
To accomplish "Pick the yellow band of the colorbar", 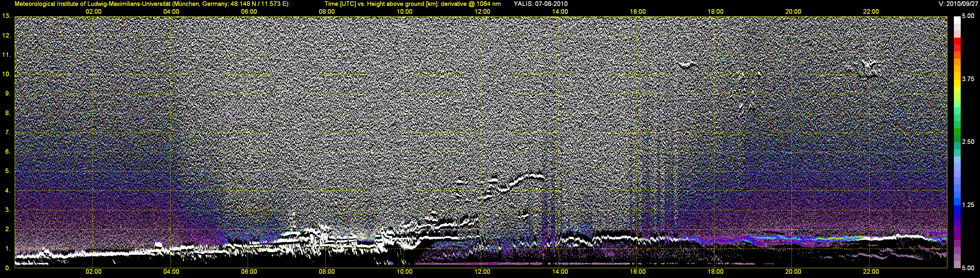I will (x=957, y=84).
